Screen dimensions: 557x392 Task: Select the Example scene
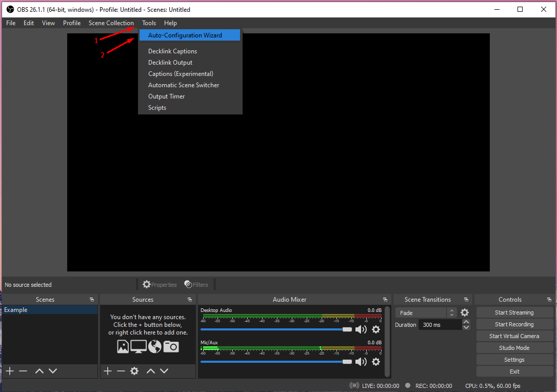click(x=50, y=310)
